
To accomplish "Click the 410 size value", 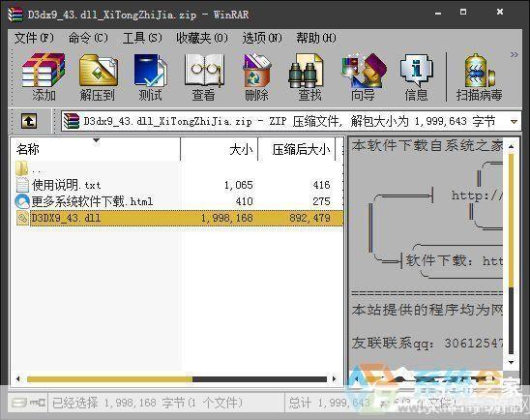I will pos(245,201).
